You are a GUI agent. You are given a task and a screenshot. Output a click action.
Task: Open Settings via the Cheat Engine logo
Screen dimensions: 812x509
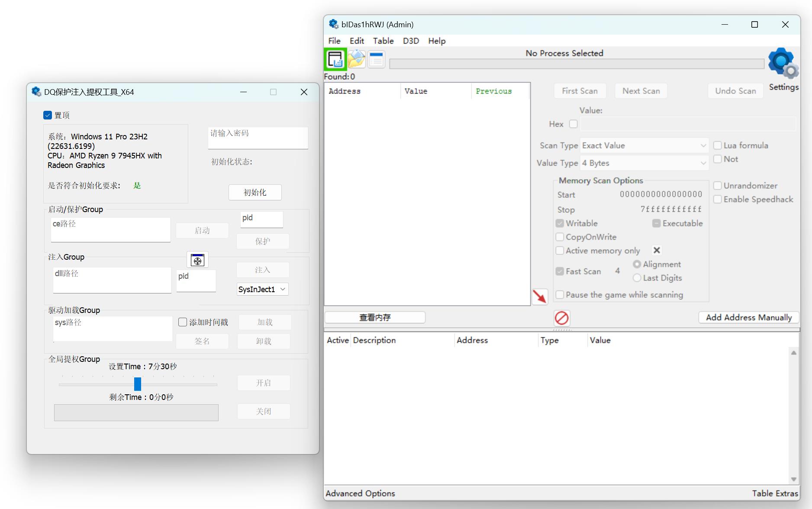[783, 63]
